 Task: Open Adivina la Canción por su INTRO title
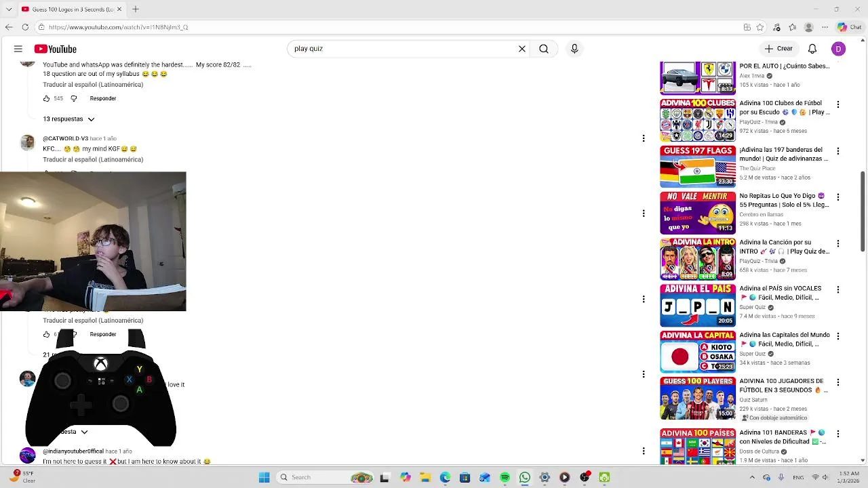[x=785, y=247]
